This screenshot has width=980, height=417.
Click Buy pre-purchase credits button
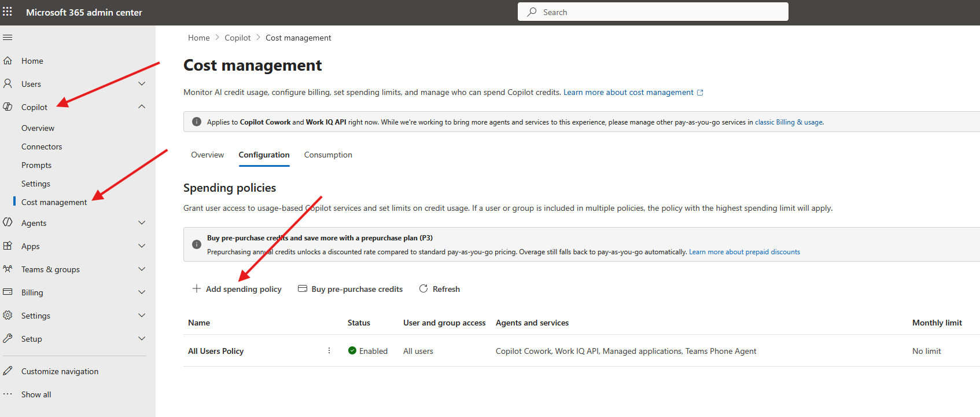click(x=350, y=289)
